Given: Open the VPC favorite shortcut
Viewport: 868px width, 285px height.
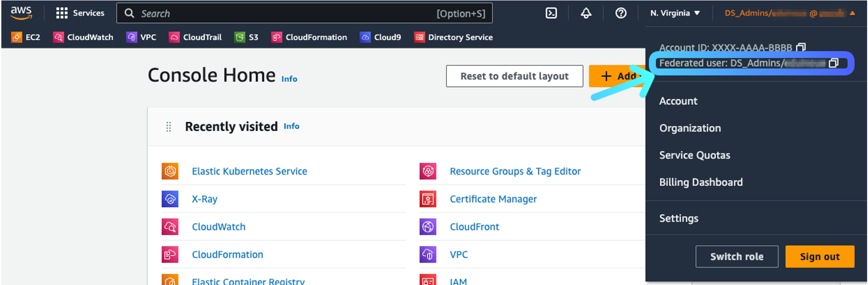Looking at the screenshot, I should point(141,37).
